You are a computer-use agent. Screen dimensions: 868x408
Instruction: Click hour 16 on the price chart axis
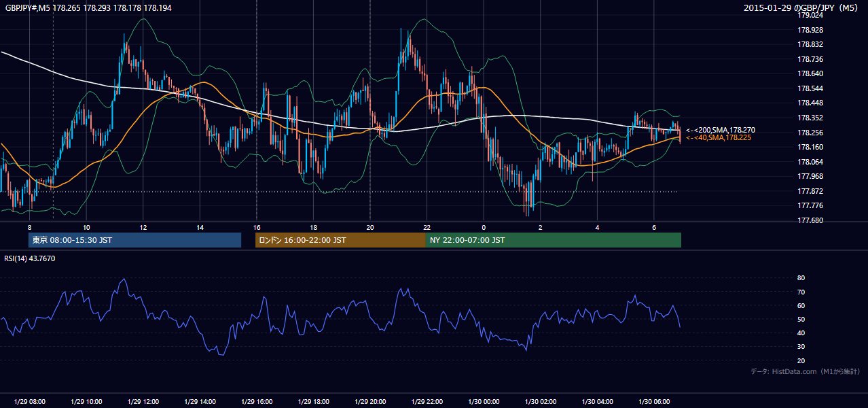257,226
